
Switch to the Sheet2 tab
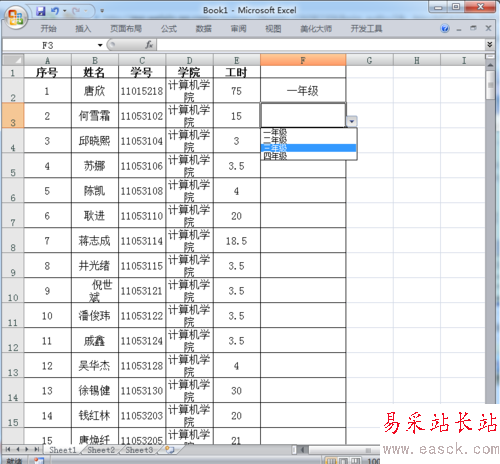pos(101,450)
